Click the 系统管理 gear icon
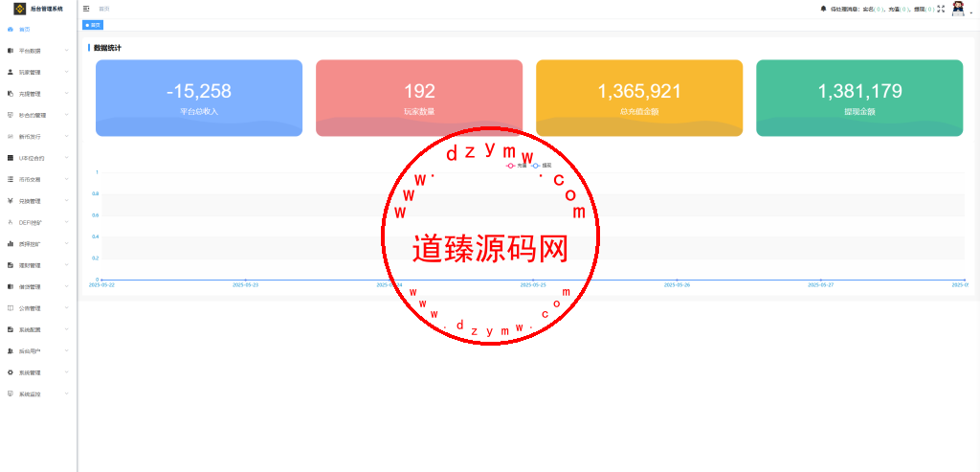980x472 pixels. (x=10, y=372)
